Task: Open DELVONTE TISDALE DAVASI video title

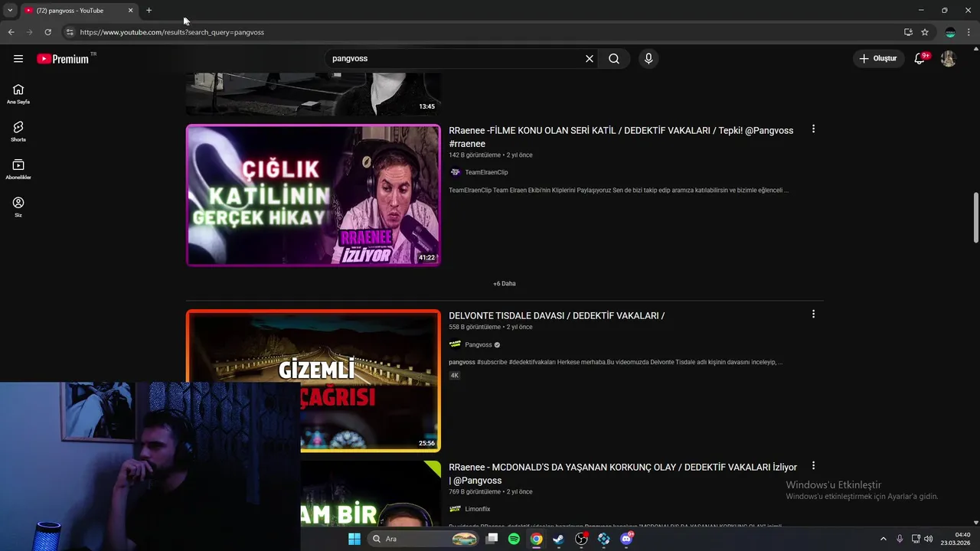Action: 557,316
